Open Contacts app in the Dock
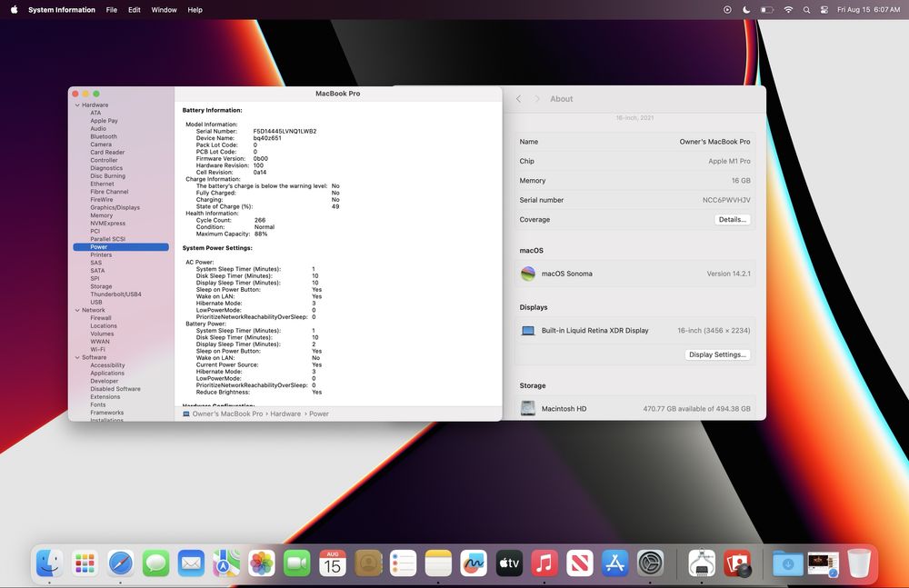909x588 pixels. (367, 563)
